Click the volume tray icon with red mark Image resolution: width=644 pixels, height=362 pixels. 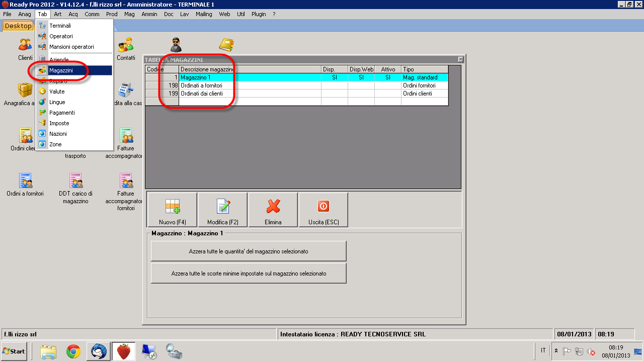[592, 351]
